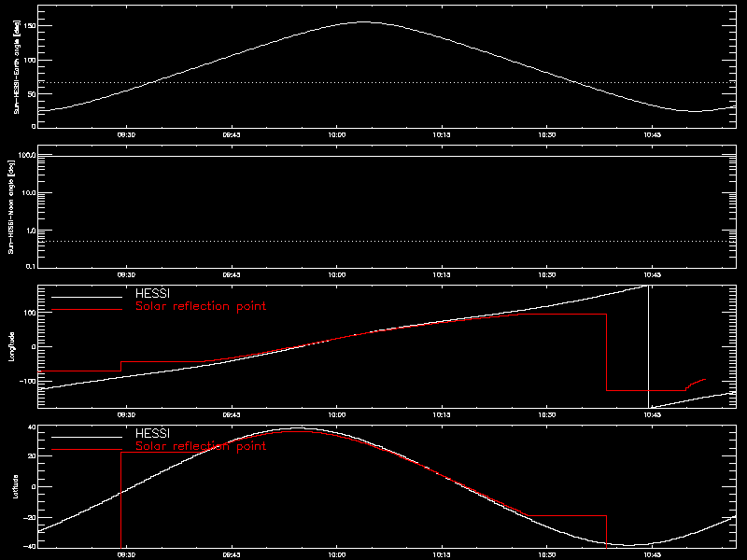Viewport: 747px width, 560px height.
Task: Click the 10:45 time label under the Longitude plot
Action: [652, 415]
